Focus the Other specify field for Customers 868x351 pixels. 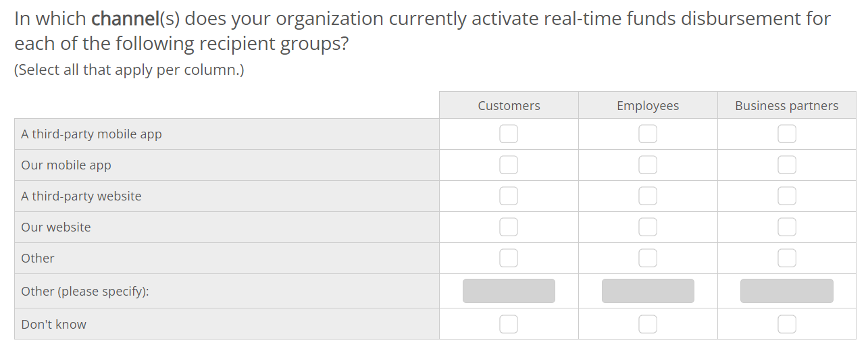[509, 291]
